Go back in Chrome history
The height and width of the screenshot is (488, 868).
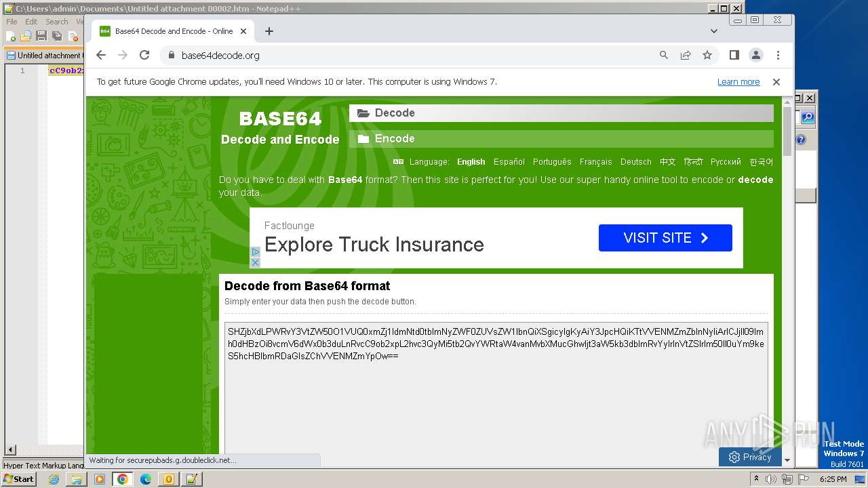coord(101,55)
